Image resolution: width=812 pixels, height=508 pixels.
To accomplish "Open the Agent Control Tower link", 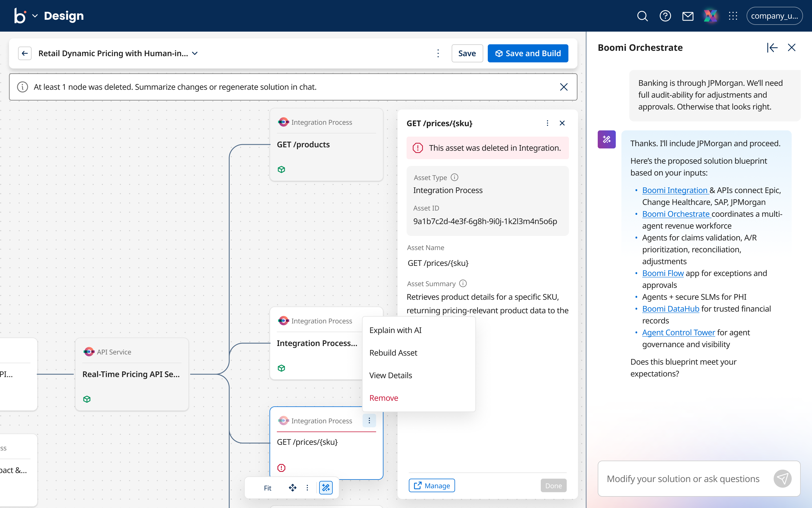I will click(678, 333).
